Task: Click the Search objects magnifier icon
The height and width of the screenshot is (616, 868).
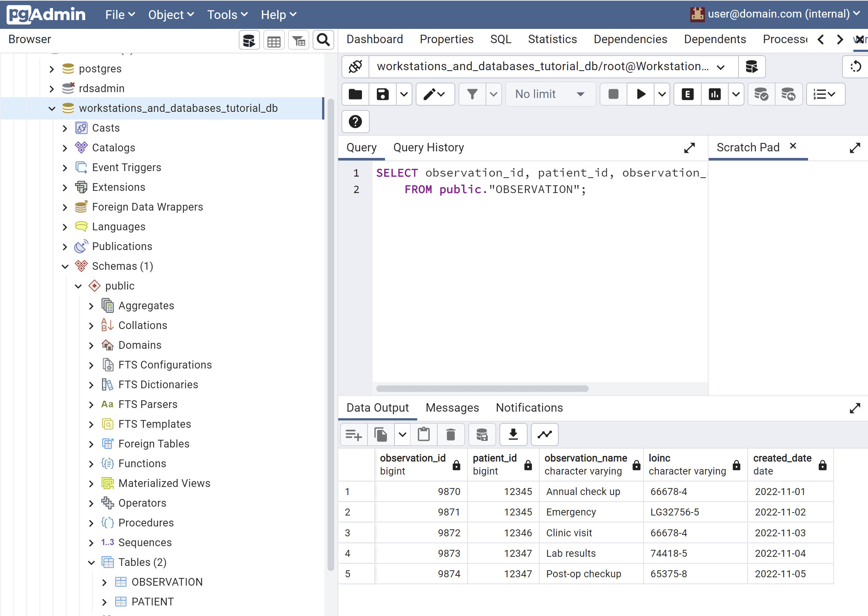Action: (x=323, y=40)
